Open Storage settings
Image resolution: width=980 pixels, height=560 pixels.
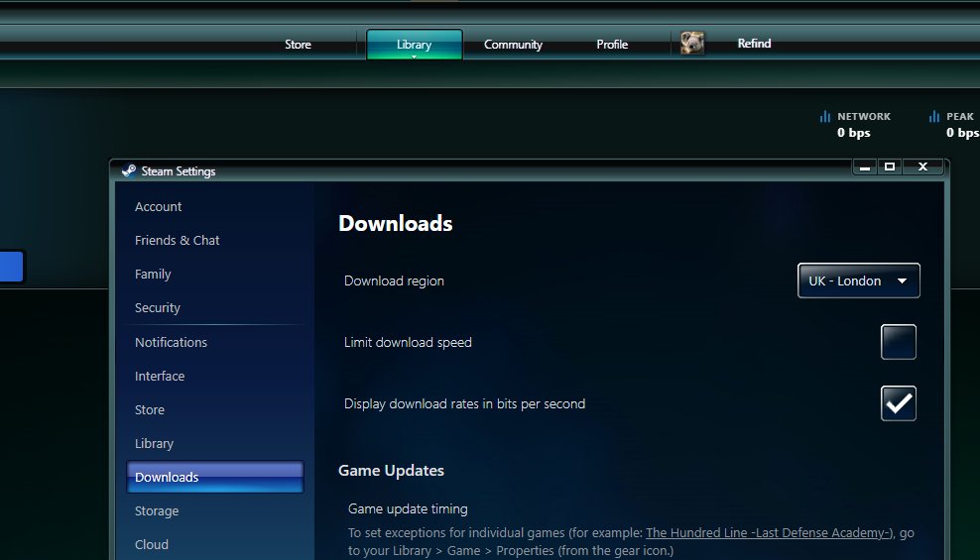(x=157, y=510)
